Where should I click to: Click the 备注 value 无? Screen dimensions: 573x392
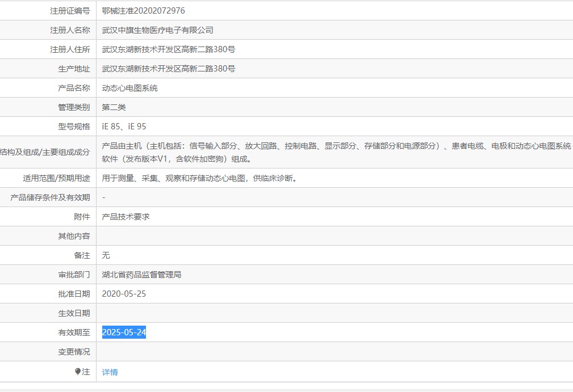pos(106,255)
